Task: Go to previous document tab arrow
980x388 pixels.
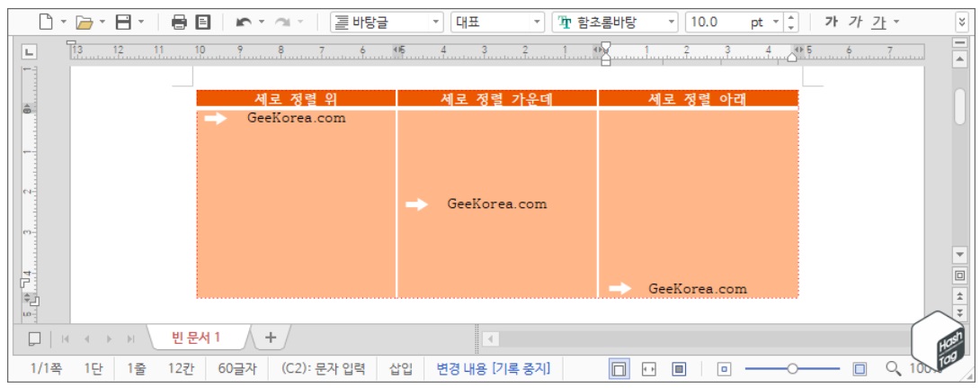Action: [x=87, y=338]
